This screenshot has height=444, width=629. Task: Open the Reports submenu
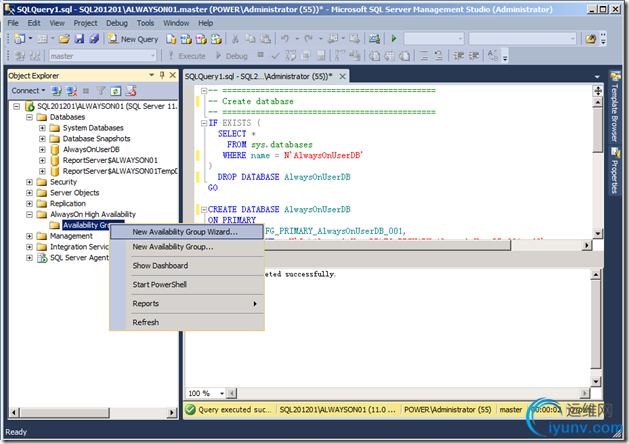point(187,304)
